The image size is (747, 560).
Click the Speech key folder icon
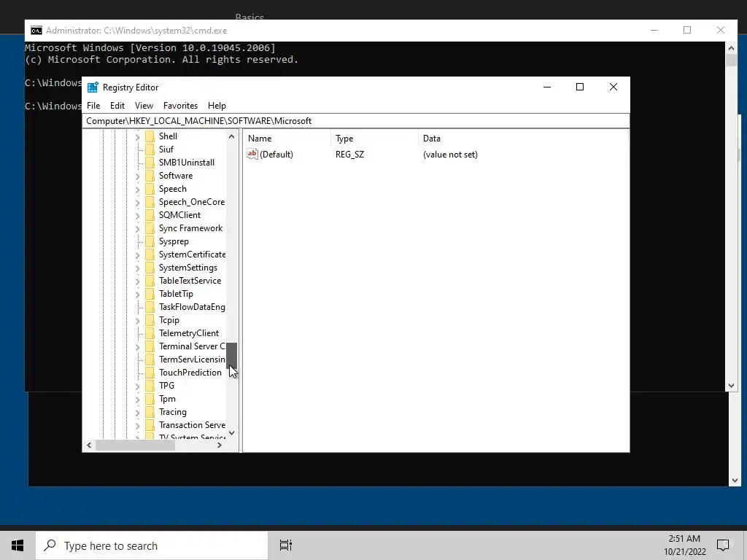[150, 189]
